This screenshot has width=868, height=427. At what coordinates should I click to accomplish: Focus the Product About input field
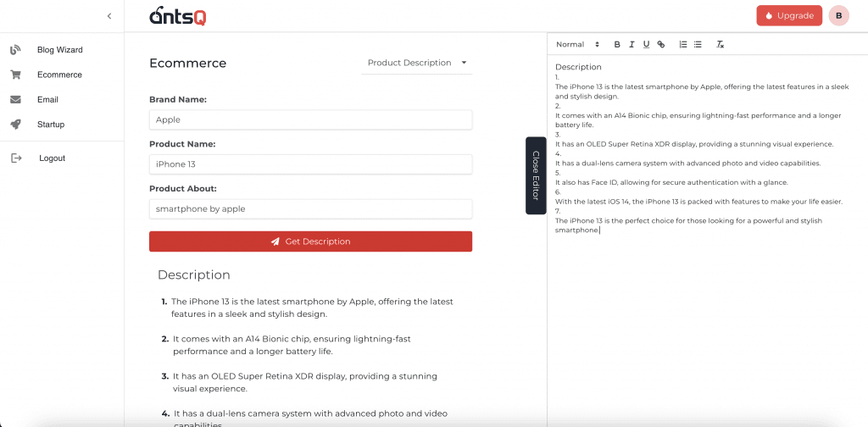310,209
